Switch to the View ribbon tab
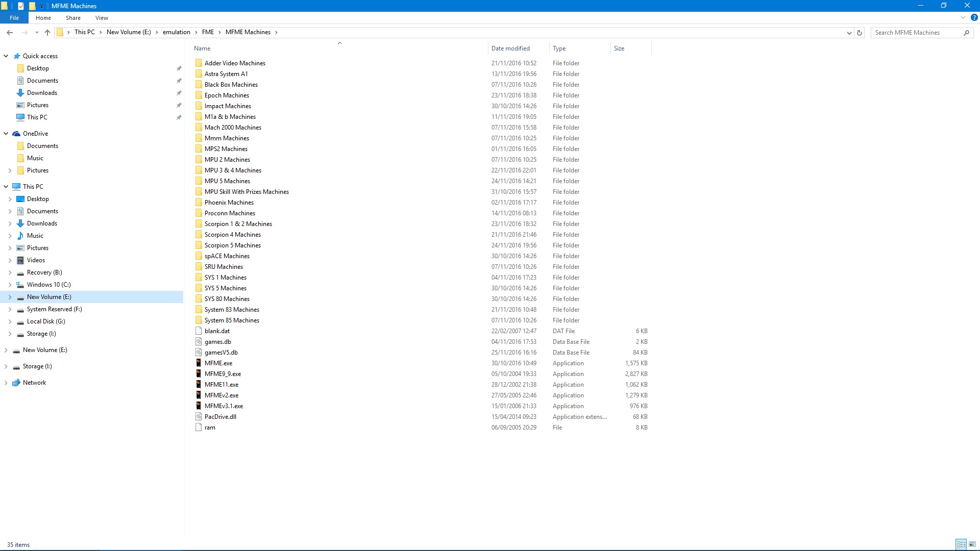 click(x=102, y=18)
